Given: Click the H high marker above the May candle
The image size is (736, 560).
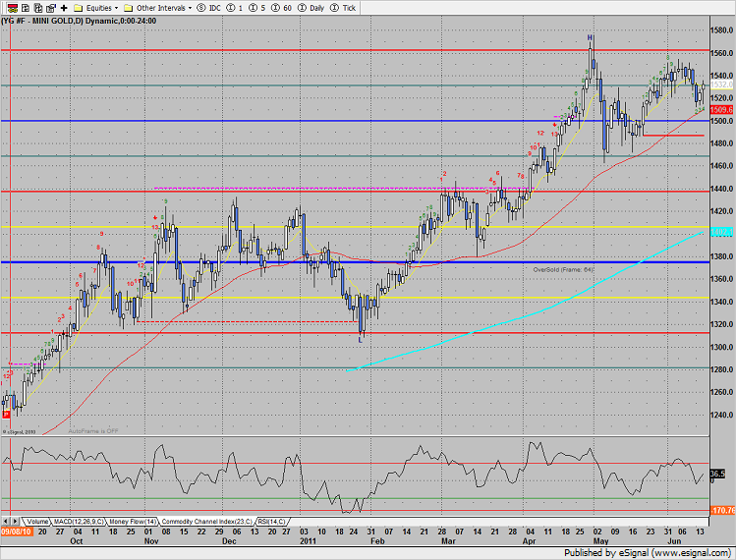Looking at the screenshot, I should [x=590, y=37].
